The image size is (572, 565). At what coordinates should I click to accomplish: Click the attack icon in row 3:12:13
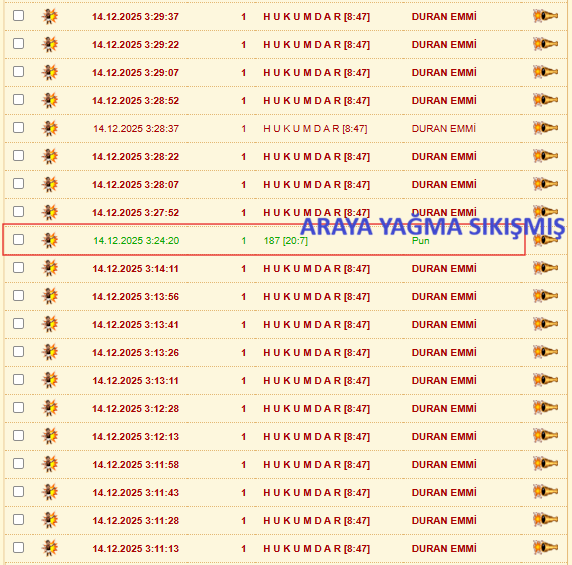coord(50,436)
